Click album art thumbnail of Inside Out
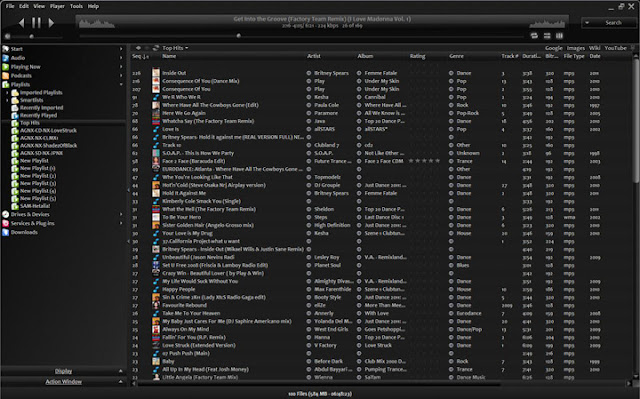640x399 pixels. point(156,73)
